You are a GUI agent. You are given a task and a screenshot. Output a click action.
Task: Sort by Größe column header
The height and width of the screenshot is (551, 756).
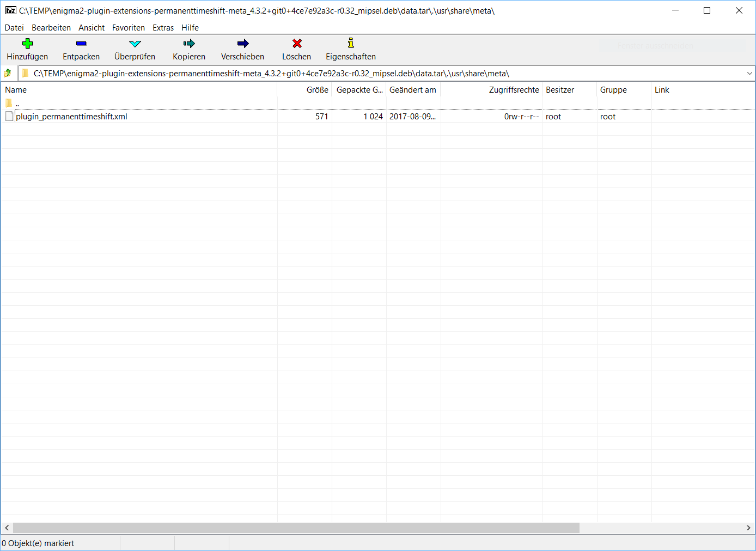317,90
